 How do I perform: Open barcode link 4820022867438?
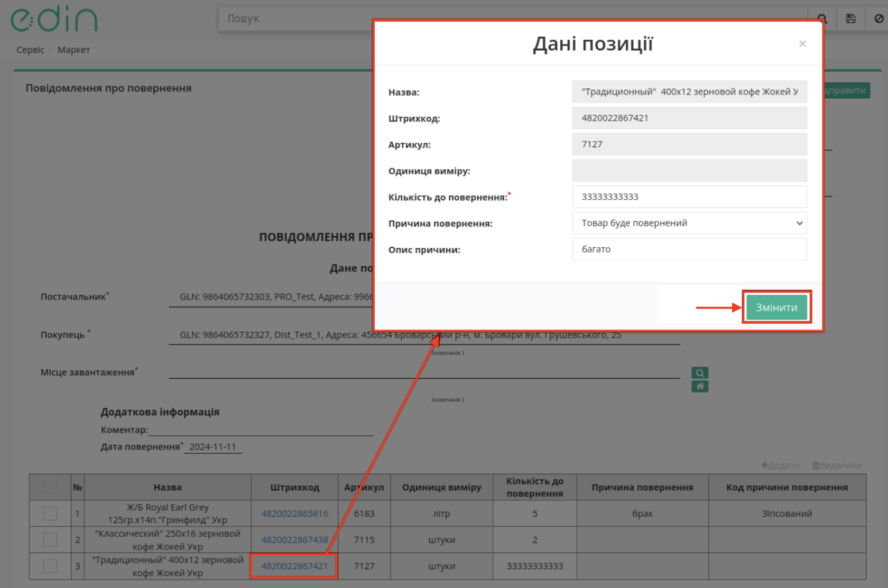pyautogui.click(x=294, y=540)
